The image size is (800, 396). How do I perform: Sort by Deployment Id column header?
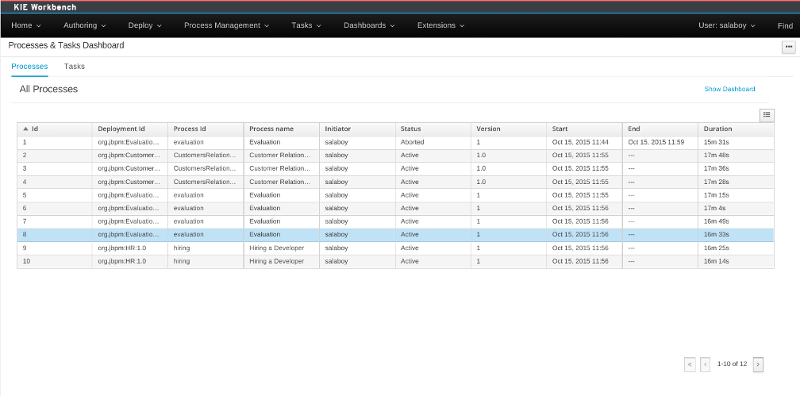121,129
